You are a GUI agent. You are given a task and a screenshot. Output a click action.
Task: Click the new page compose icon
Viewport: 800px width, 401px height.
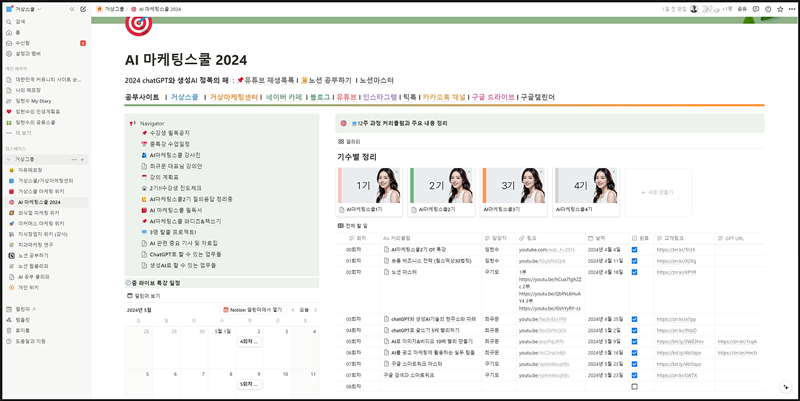pos(83,8)
